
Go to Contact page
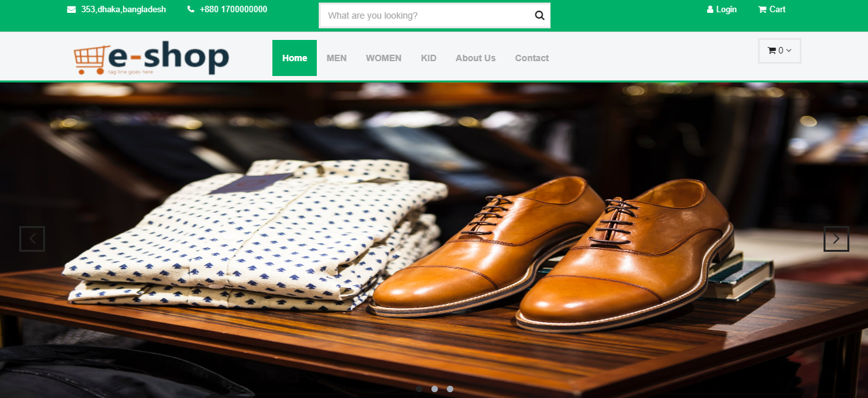(532, 58)
